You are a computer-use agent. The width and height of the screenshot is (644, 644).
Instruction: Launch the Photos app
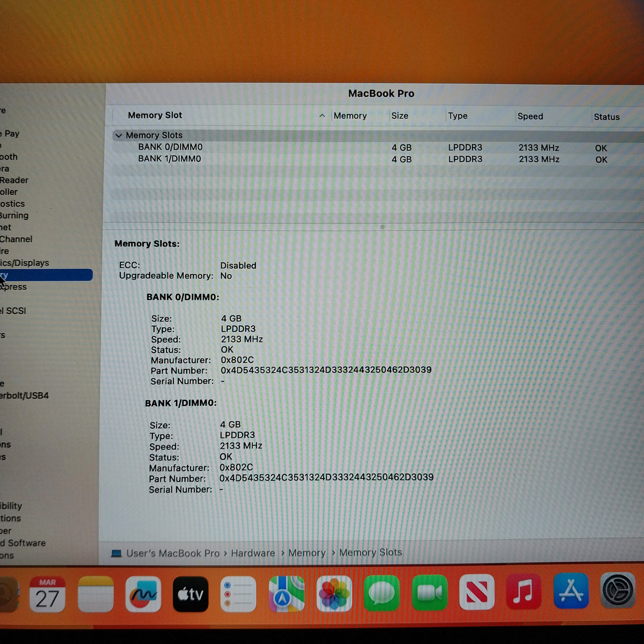tap(334, 594)
